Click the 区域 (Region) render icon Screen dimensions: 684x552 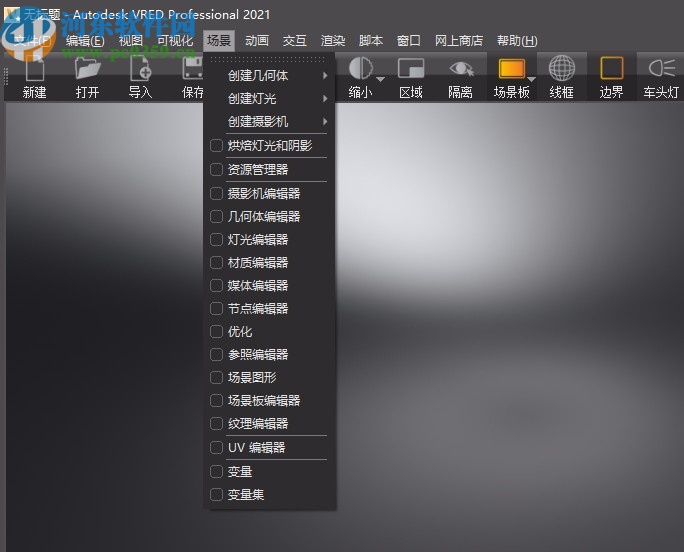411,69
